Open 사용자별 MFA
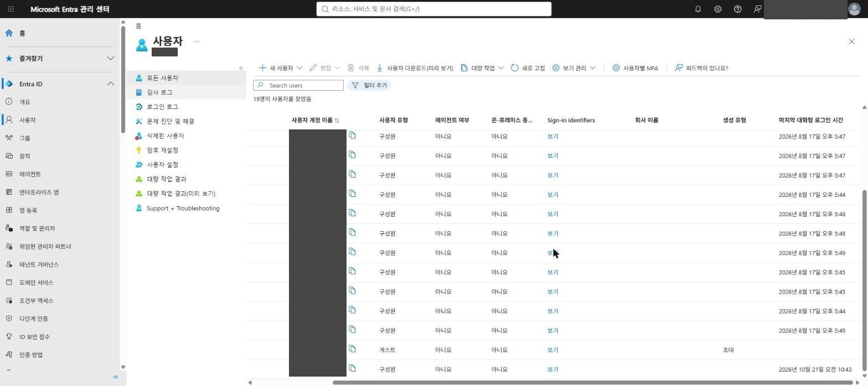 pyautogui.click(x=635, y=68)
